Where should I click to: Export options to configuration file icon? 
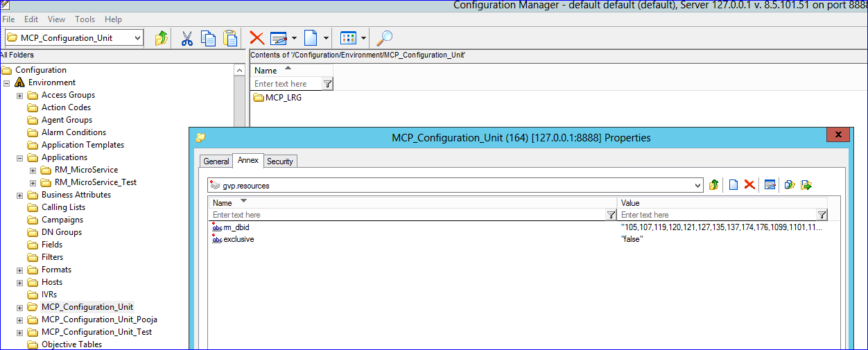pos(806,185)
